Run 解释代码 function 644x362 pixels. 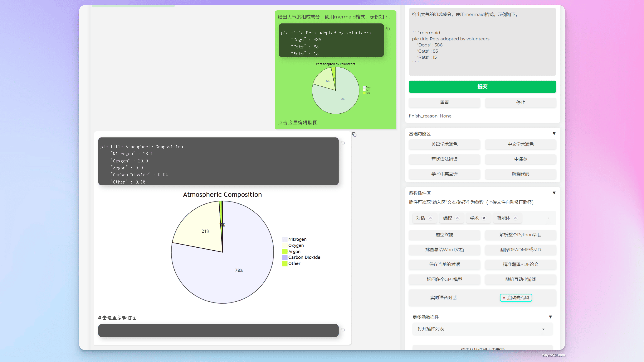pyautogui.click(x=520, y=174)
